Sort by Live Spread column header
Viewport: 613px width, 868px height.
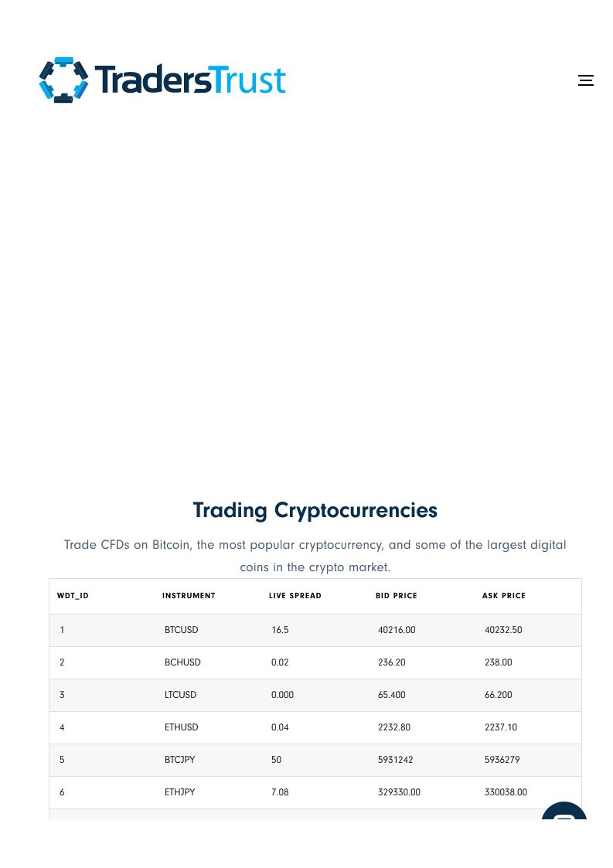point(295,596)
